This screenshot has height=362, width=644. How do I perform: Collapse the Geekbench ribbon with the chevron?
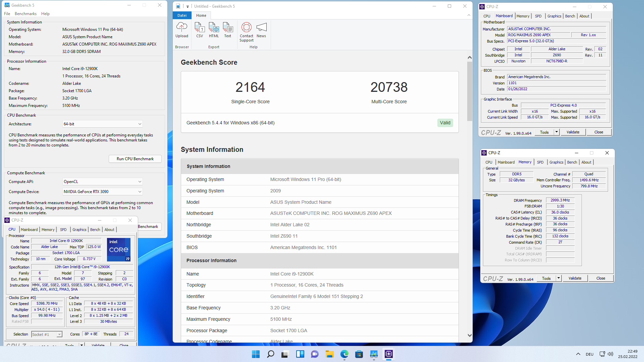pos(469,15)
